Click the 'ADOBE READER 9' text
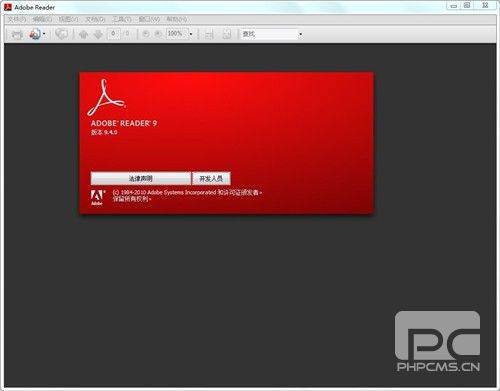Image resolution: width=500 pixels, height=391 pixels. tap(124, 123)
